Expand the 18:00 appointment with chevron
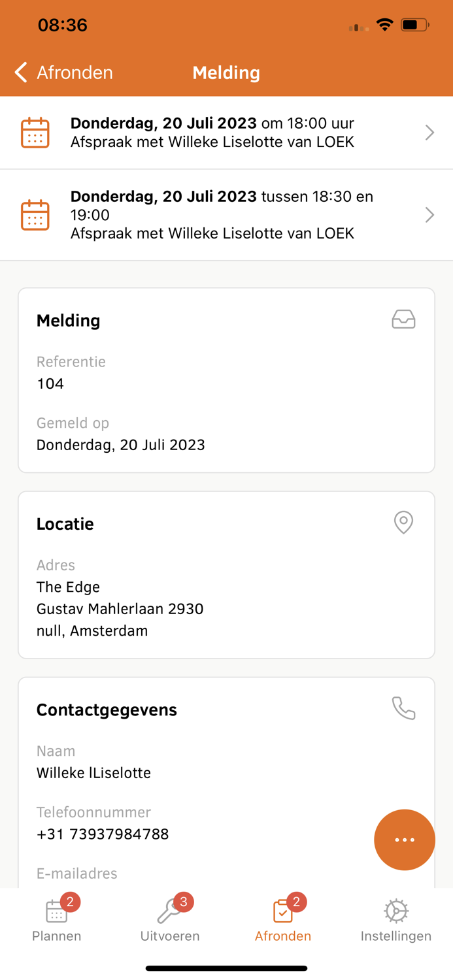This screenshot has width=453, height=980. [429, 132]
